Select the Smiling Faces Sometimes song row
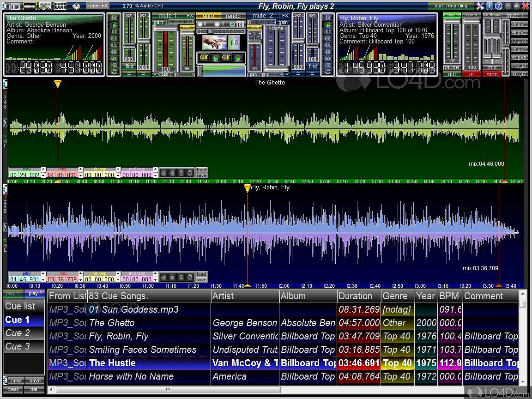Image resolution: width=532 pixels, height=399 pixels. pyautogui.click(x=142, y=350)
